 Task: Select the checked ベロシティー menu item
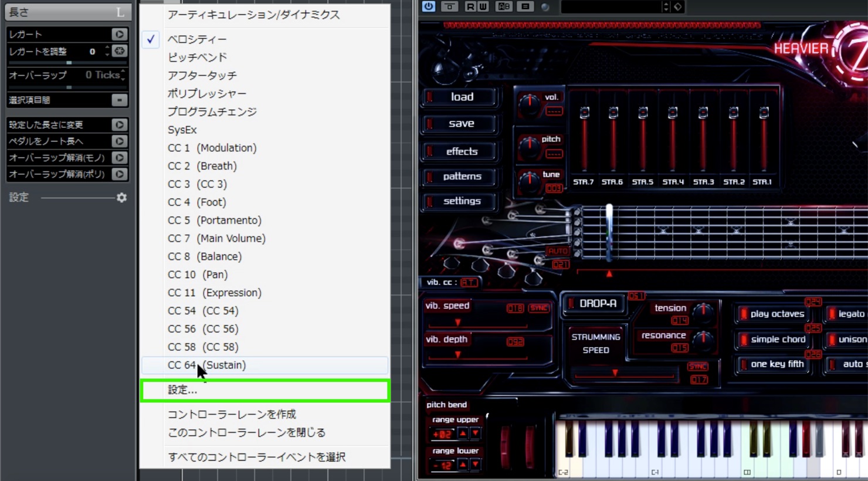click(197, 39)
